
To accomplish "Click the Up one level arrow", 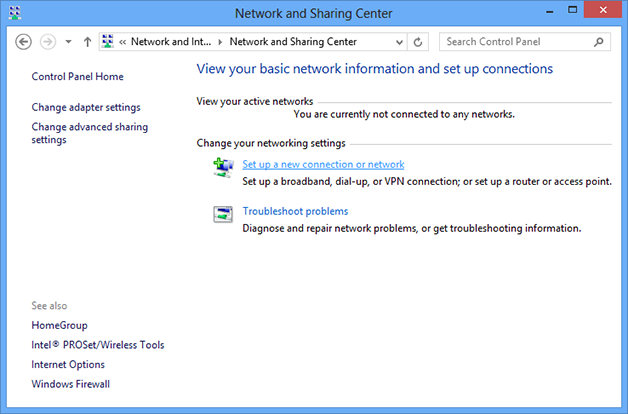I will pyautogui.click(x=88, y=42).
